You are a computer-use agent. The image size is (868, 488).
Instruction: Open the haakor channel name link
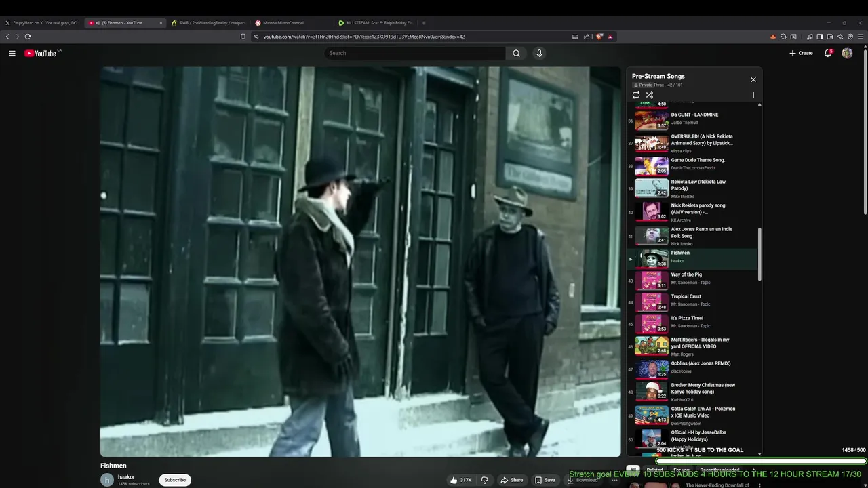tap(126, 477)
